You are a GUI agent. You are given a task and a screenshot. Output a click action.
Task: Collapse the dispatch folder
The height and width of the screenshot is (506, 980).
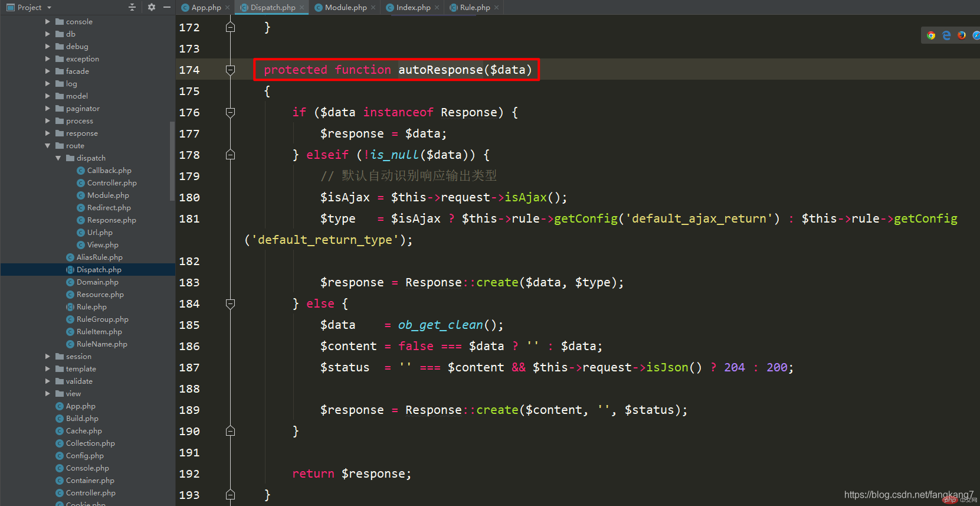(x=58, y=158)
